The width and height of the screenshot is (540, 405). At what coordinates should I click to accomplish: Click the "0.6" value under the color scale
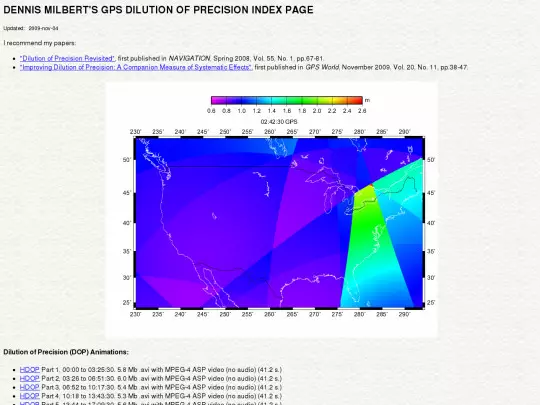211,111
